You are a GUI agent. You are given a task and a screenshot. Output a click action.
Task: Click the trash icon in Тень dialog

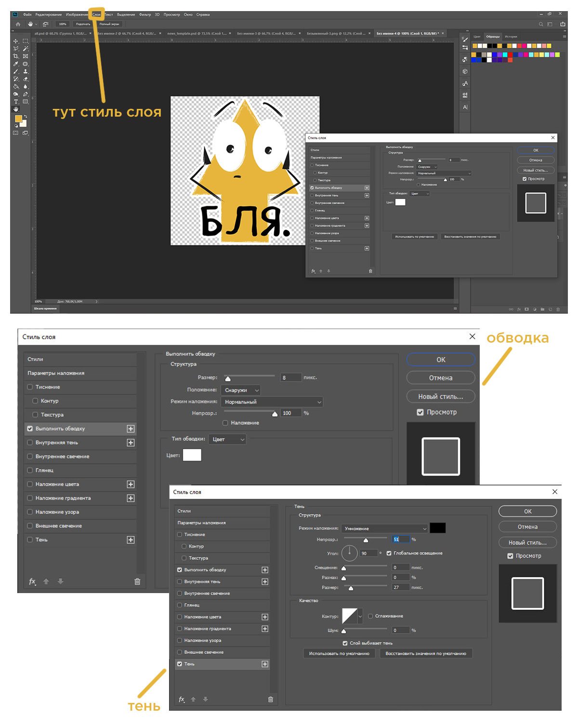(x=270, y=700)
